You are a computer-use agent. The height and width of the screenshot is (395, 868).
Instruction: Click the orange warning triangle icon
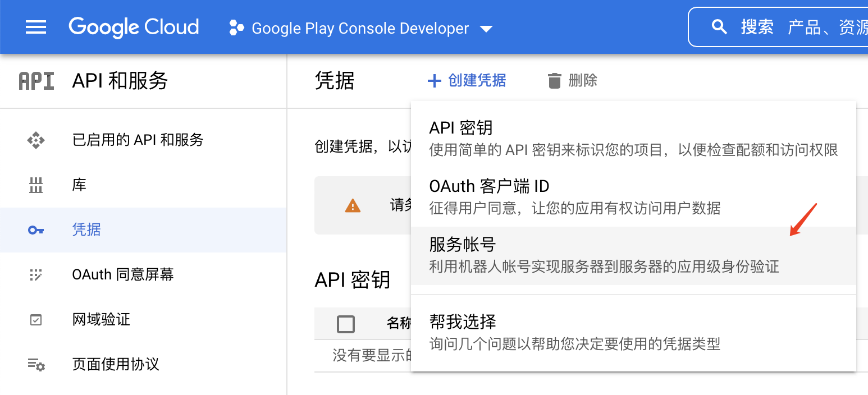tap(353, 206)
